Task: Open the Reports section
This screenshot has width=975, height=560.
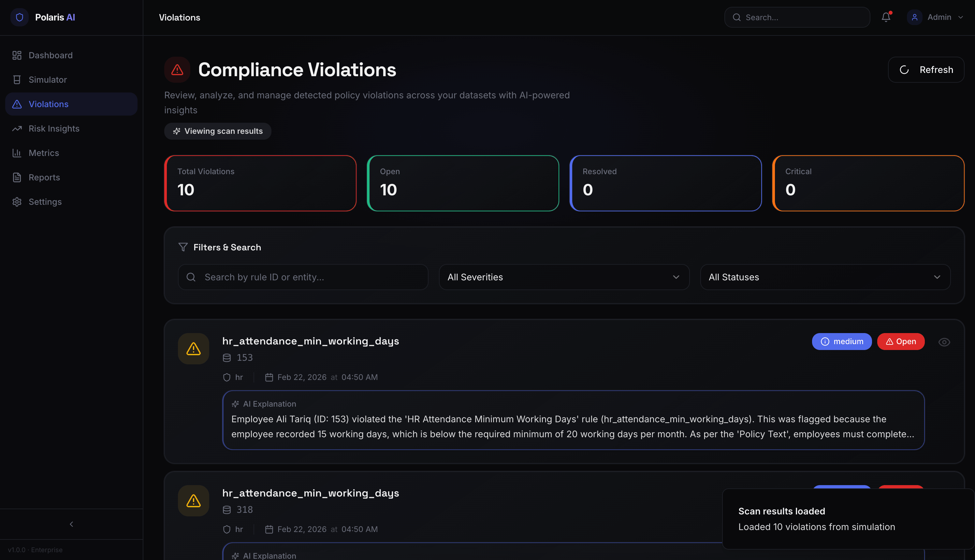Action: click(71, 177)
